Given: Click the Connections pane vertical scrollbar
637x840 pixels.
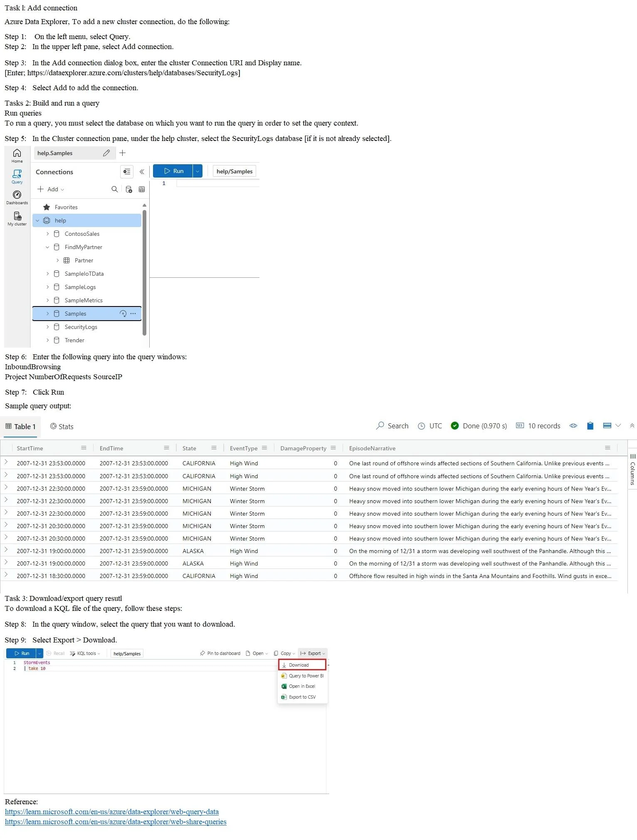Looking at the screenshot, I should click(x=144, y=272).
